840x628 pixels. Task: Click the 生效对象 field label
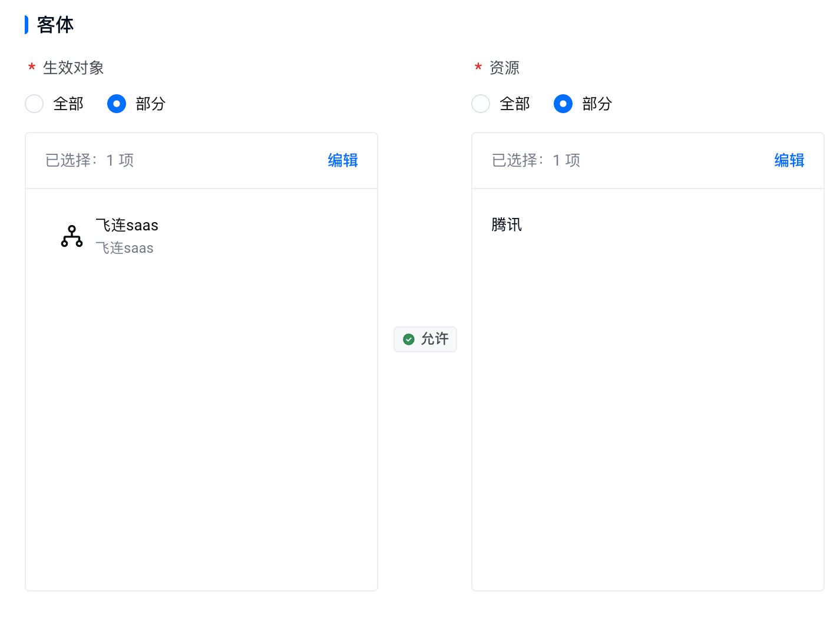[74, 68]
